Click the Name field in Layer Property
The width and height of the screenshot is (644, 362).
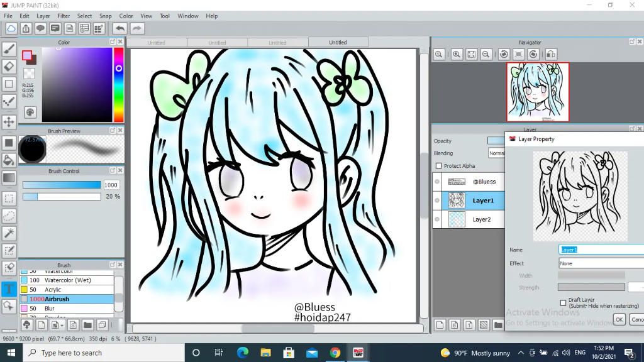[x=601, y=250]
